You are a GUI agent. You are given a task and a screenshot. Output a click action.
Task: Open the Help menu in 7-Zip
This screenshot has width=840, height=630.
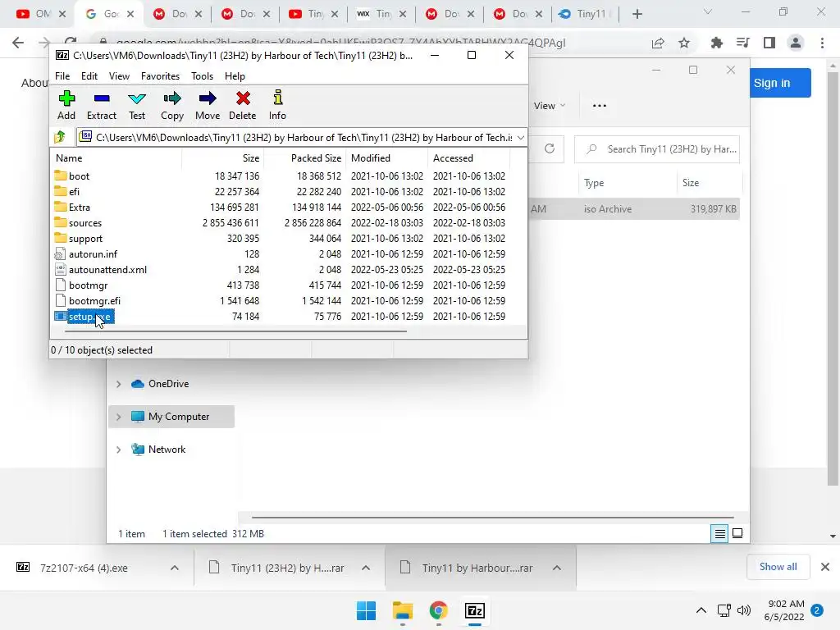235,76
